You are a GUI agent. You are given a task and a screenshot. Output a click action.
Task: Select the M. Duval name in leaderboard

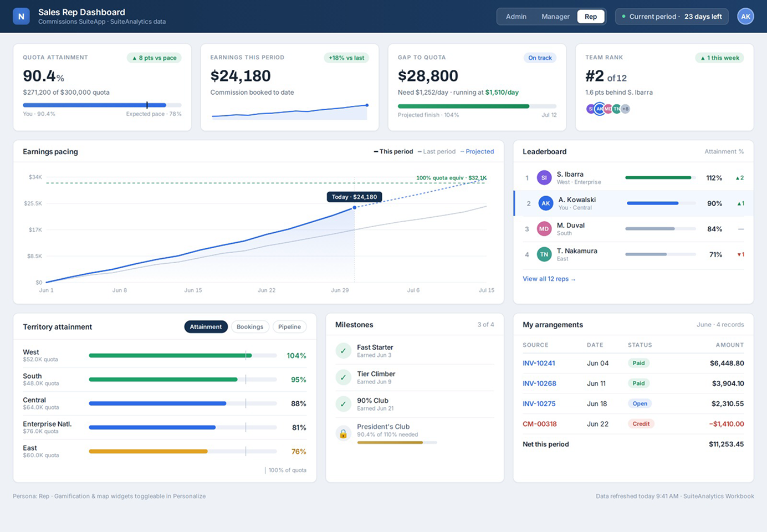[571, 226]
